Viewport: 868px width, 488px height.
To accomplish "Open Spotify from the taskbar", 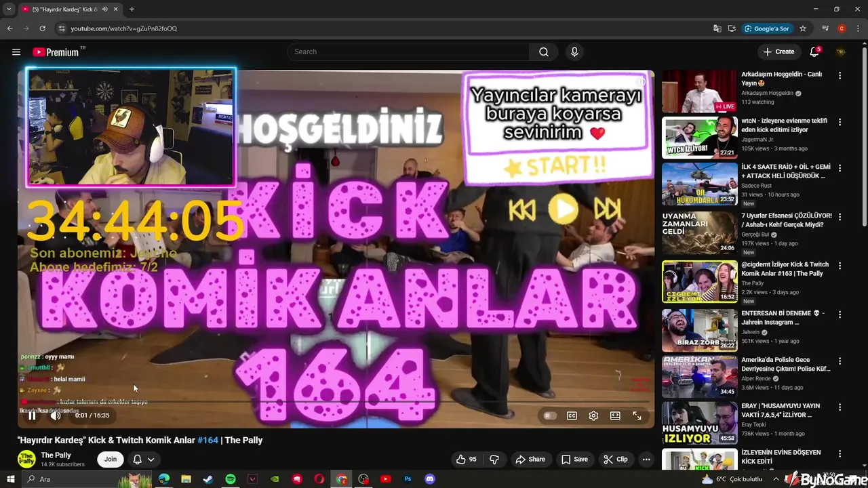I will 231,479.
